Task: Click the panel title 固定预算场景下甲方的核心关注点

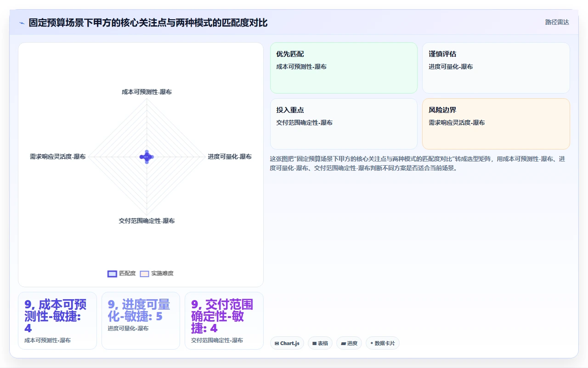Action: (x=148, y=22)
